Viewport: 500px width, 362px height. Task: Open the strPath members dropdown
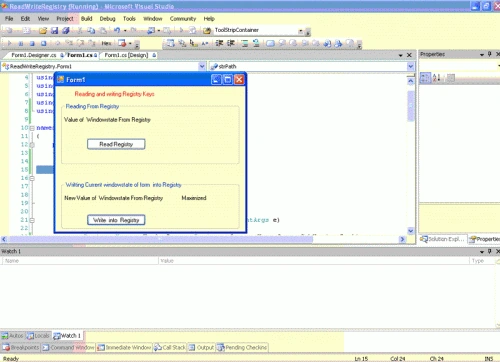coord(411,66)
